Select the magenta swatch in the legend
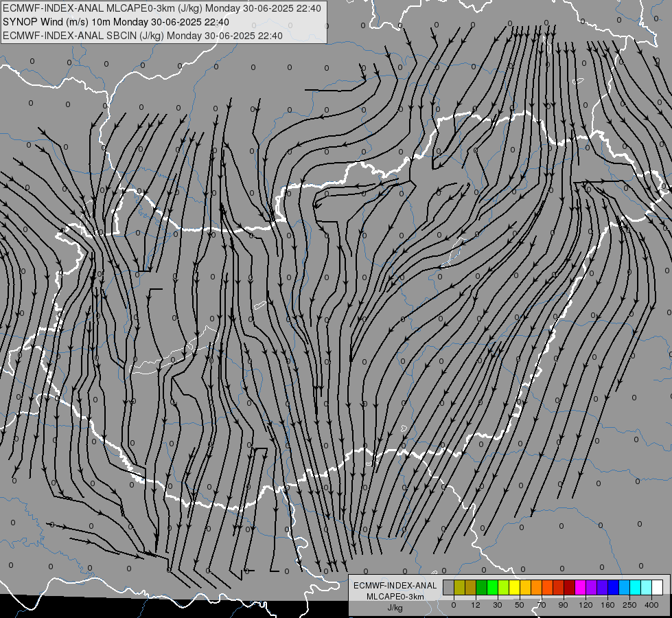Viewport: 672px width, 618px height. (x=580, y=588)
